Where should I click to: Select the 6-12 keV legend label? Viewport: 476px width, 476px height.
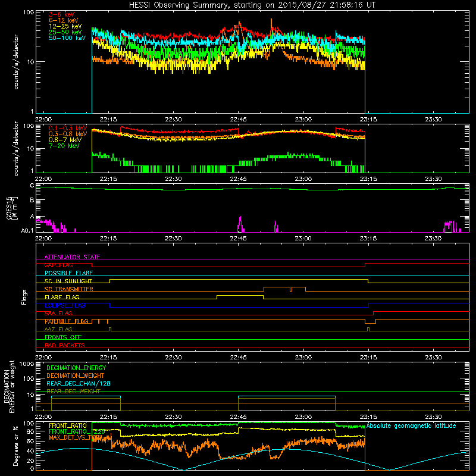click(x=63, y=20)
